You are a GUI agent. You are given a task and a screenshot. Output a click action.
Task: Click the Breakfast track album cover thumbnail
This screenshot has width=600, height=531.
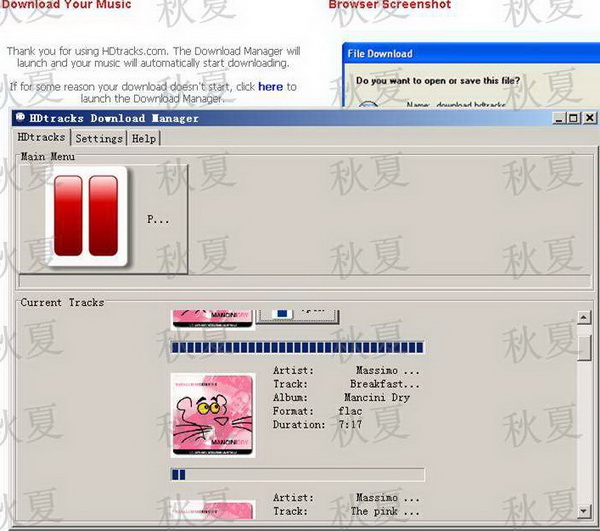click(x=213, y=415)
